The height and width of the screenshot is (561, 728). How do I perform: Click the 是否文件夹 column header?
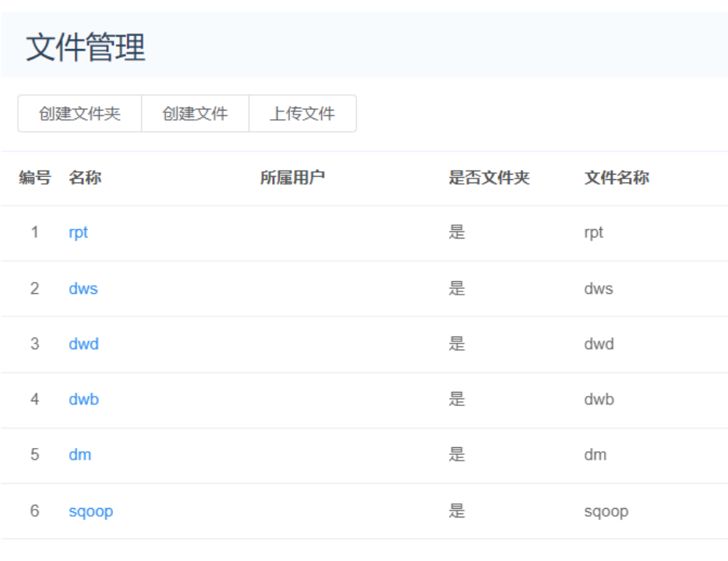[489, 178]
